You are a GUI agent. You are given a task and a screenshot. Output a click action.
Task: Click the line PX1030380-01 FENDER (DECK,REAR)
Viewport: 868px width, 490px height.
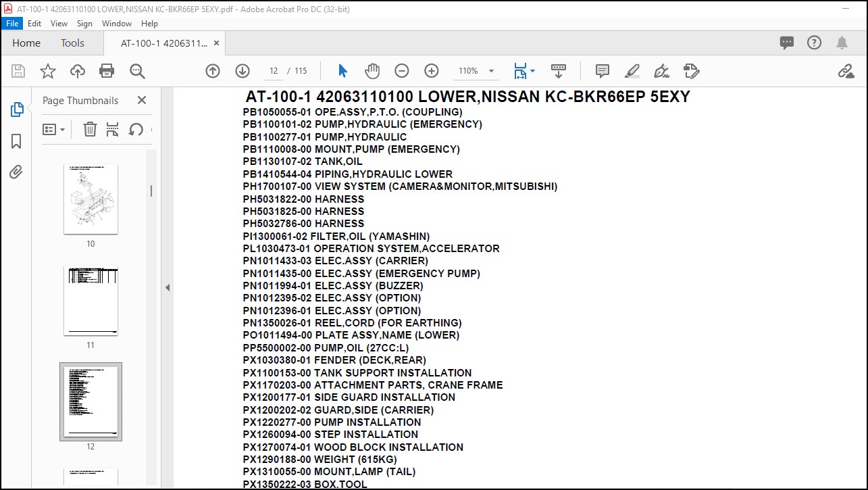(x=334, y=360)
